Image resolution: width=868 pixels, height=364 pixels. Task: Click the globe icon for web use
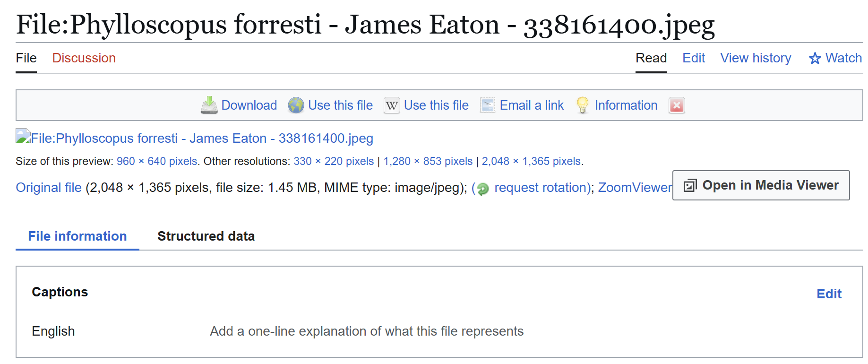(x=296, y=105)
